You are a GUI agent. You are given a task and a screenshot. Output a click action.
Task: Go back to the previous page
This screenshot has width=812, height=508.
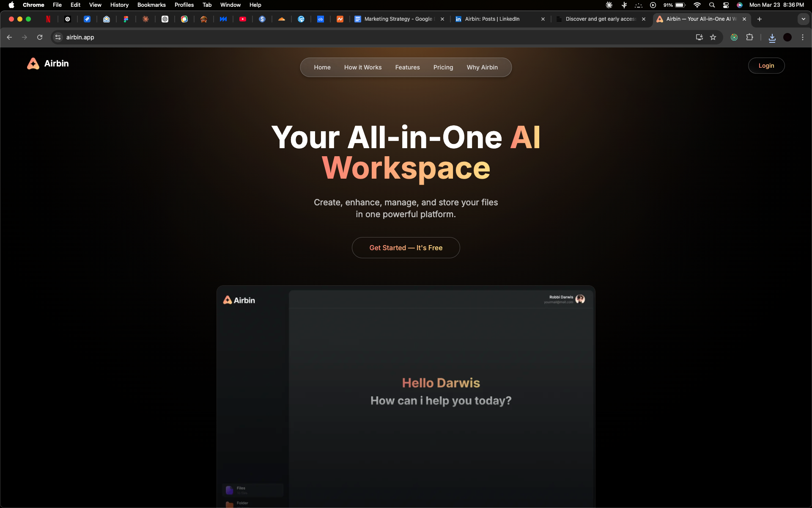(x=9, y=37)
